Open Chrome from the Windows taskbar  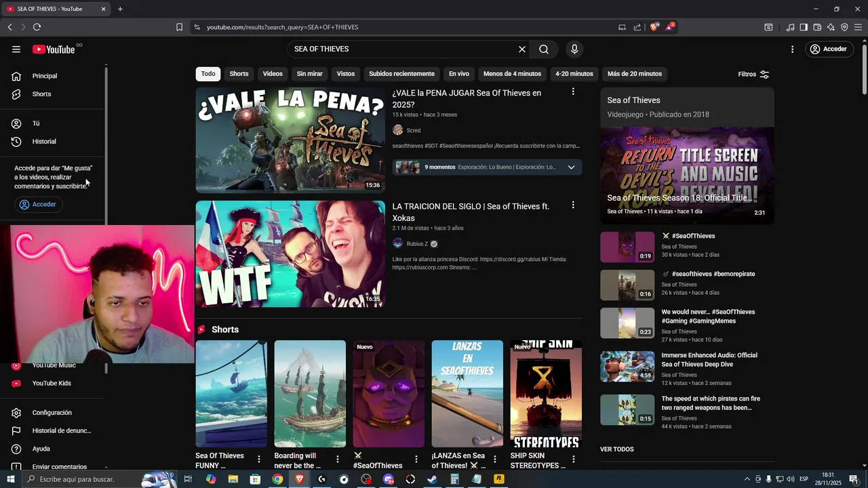[x=277, y=479]
